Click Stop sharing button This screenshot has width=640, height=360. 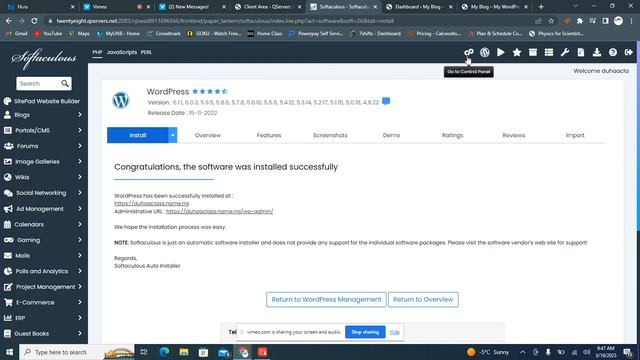pos(365,332)
